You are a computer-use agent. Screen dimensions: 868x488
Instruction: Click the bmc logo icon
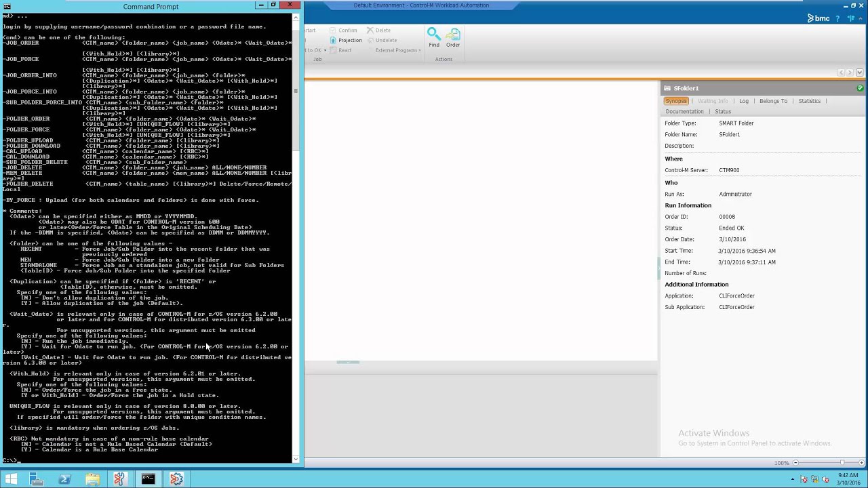tap(818, 18)
